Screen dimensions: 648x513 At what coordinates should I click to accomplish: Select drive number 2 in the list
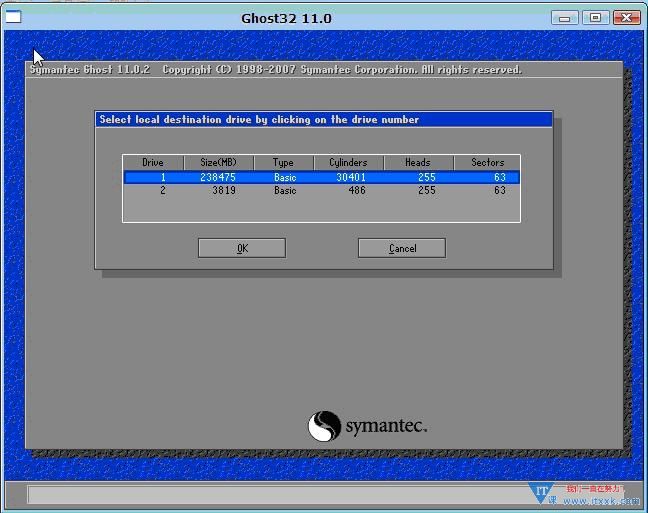point(163,190)
